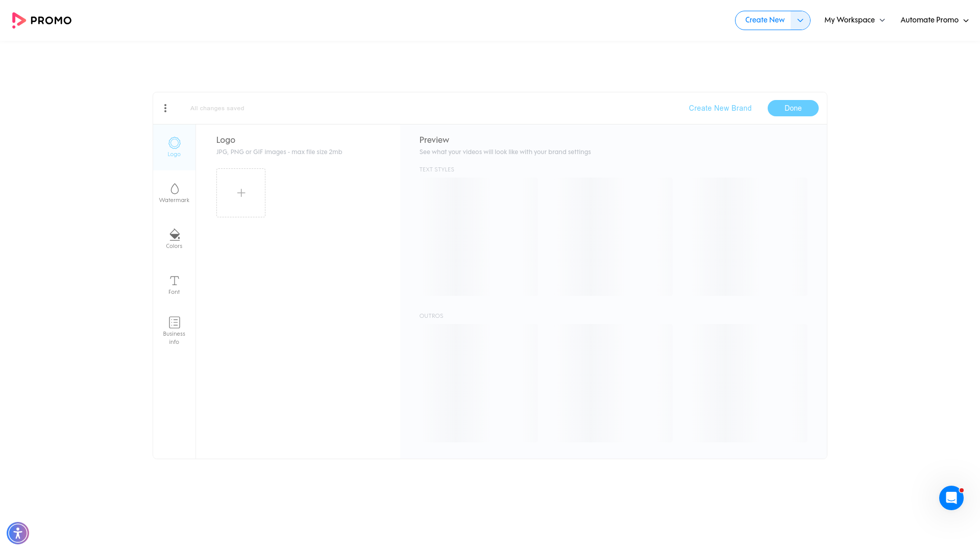Click the Create New Brand link
The width and height of the screenshot is (980, 551).
[720, 108]
